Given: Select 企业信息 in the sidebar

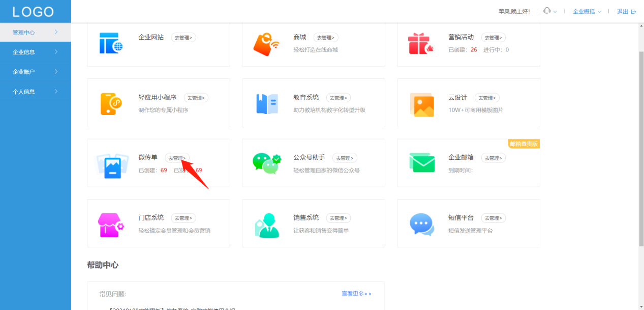Looking at the screenshot, I should coord(36,52).
